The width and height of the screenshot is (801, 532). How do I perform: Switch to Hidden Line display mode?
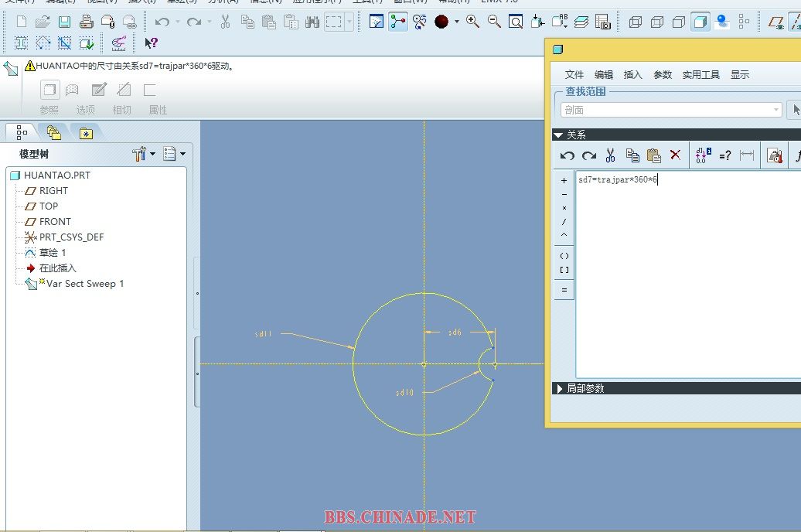tap(657, 22)
